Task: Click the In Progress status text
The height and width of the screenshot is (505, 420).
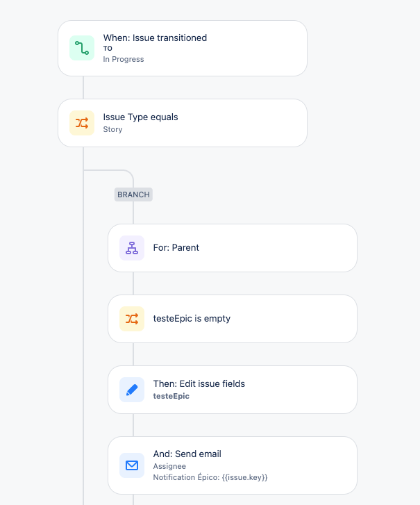Action: click(124, 59)
